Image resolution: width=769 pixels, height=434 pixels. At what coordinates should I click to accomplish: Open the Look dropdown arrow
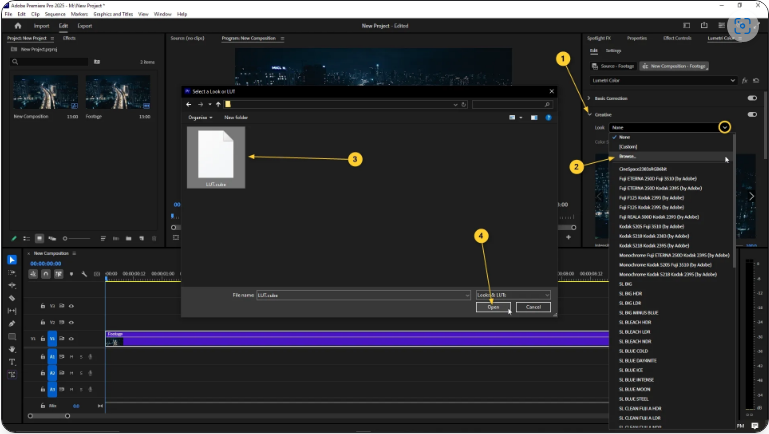coord(724,128)
